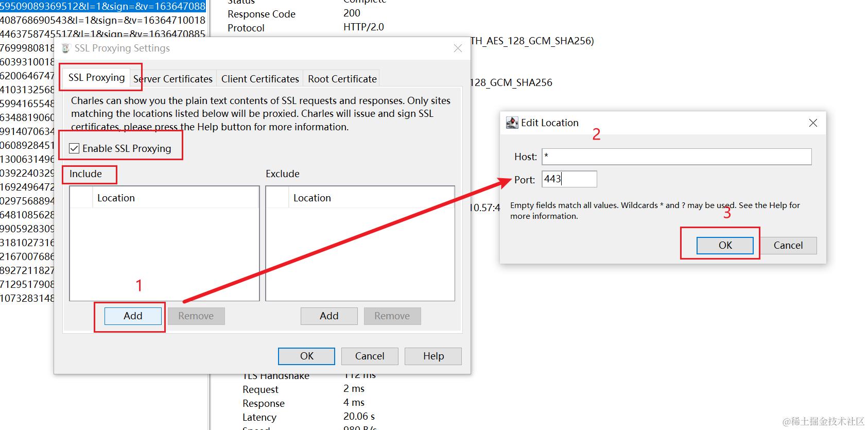Click Remove under the Exclude list
Image resolution: width=868 pixels, height=430 pixels.
(x=392, y=316)
